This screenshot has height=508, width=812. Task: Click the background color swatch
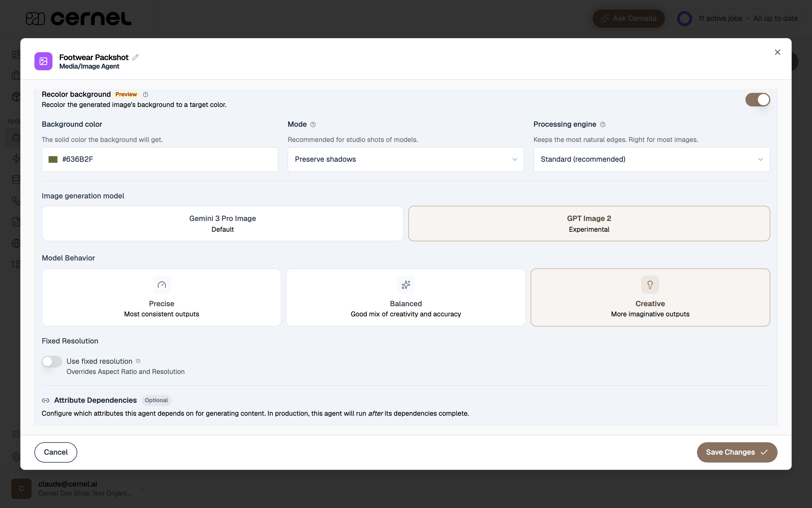53,159
